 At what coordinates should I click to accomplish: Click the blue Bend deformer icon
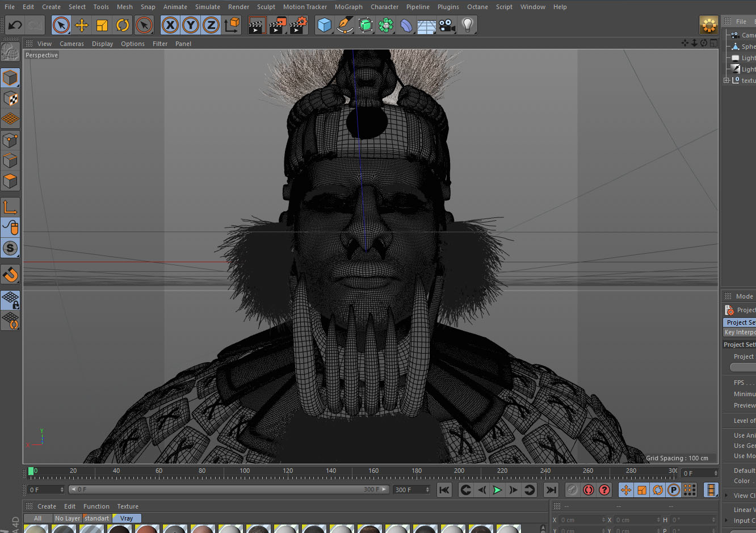(406, 25)
